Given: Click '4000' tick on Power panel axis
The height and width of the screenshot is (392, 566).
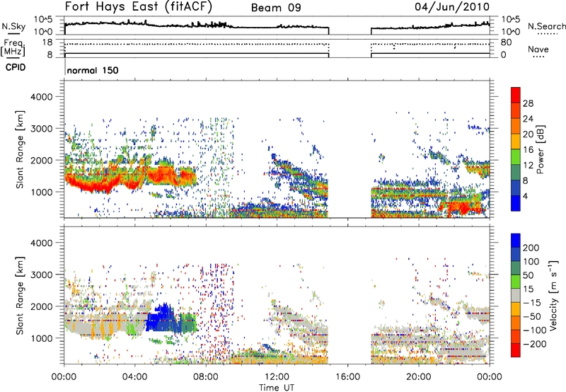Looking at the screenshot, I should [41, 97].
